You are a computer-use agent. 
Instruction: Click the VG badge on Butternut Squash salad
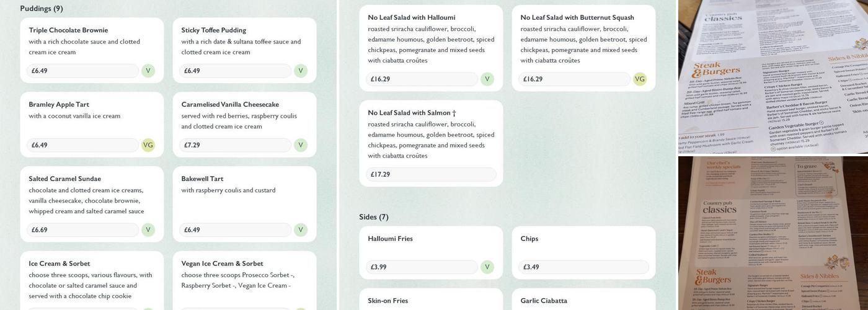(x=639, y=79)
